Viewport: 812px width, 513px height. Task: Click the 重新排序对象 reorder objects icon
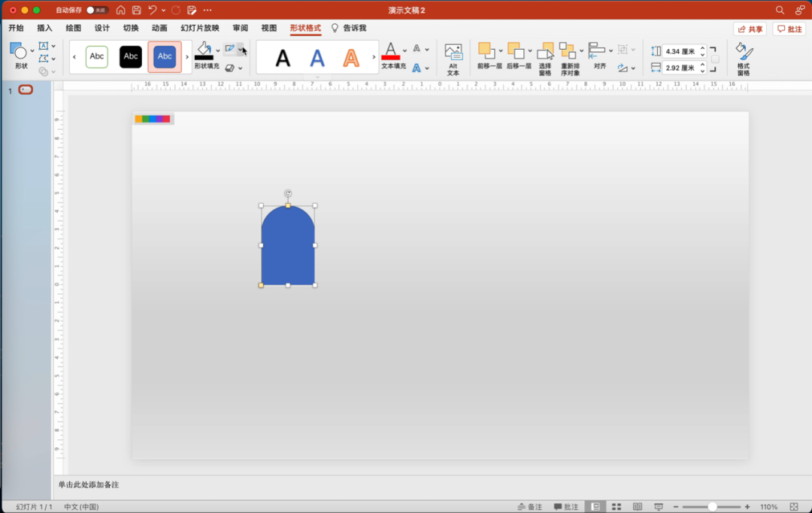pos(568,51)
